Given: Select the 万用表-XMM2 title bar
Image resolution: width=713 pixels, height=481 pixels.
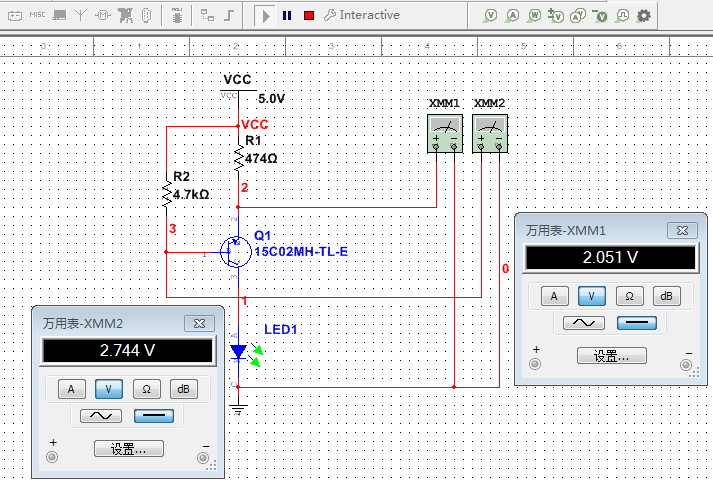Looking at the screenshot, I should [128, 323].
